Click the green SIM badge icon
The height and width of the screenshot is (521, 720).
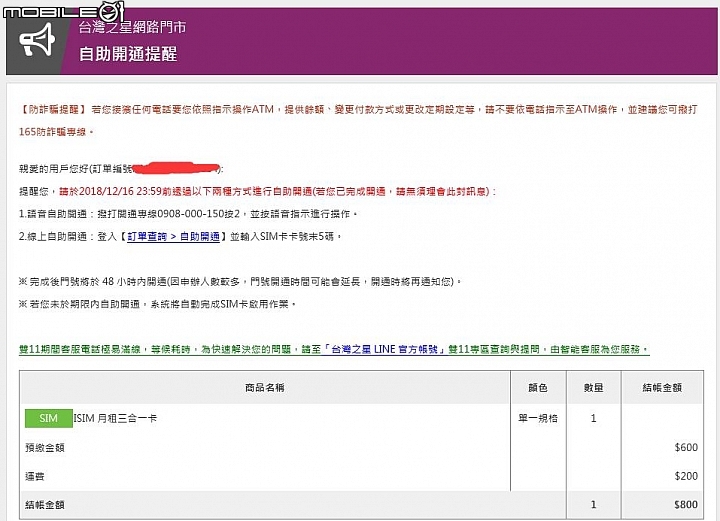[49, 418]
